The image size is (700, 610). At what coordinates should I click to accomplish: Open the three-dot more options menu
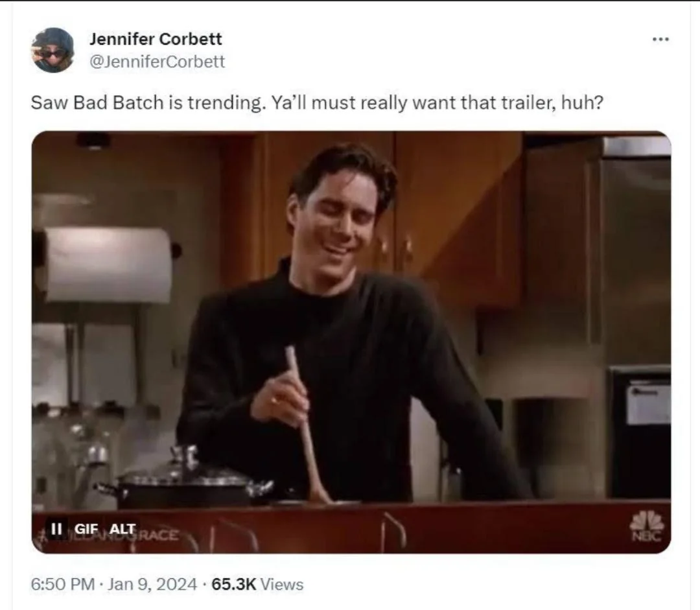pyautogui.click(x=660, y=40)
